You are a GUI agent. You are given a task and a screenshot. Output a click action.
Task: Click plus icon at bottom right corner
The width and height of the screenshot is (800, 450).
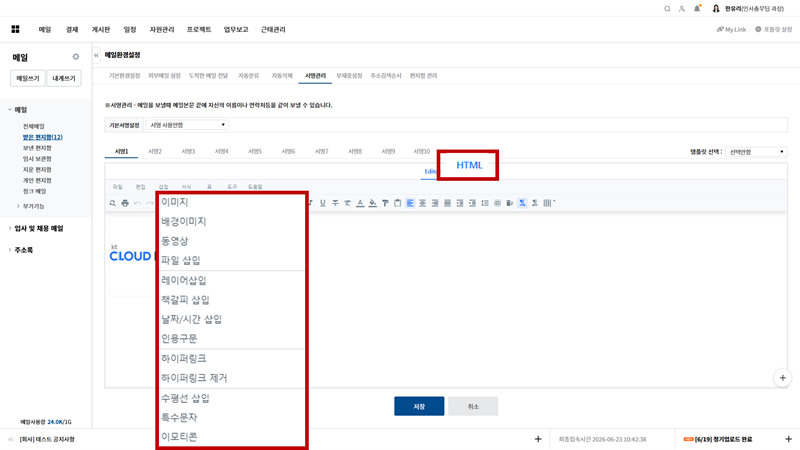[788, 439]
